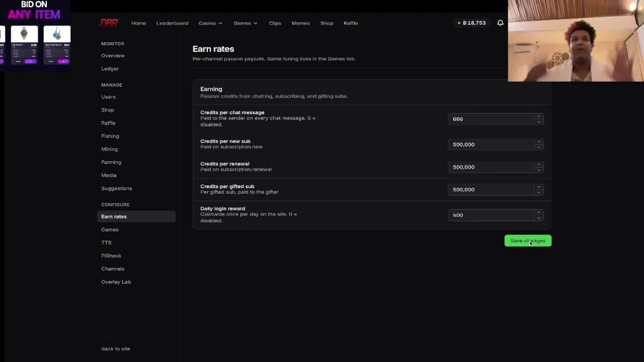
Task: Select Earn rates in sidebar
Action: click(x=136, y=217)
